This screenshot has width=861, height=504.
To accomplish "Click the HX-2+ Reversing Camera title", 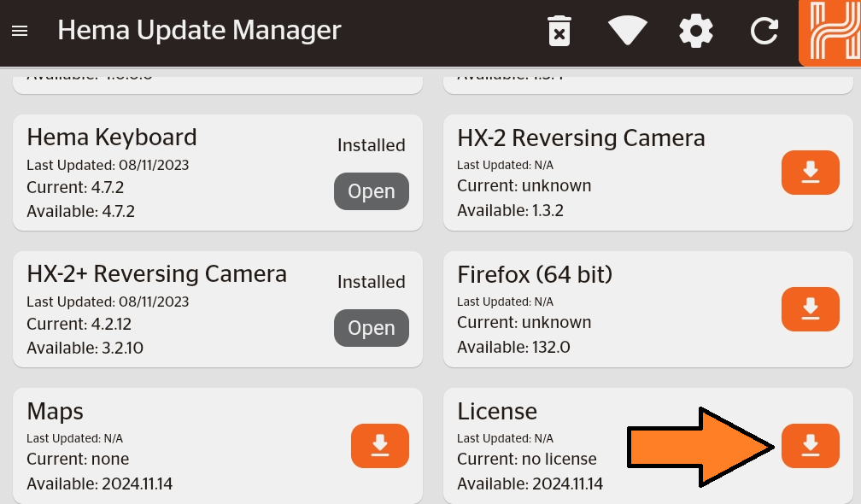I will [157, 274].
